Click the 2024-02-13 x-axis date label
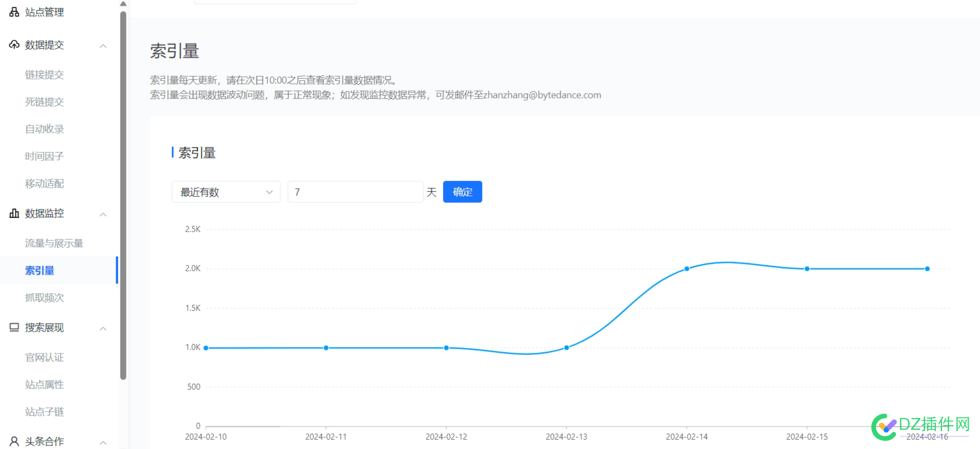The width and height of the screenshot is (980, 449). click(566, 437)
